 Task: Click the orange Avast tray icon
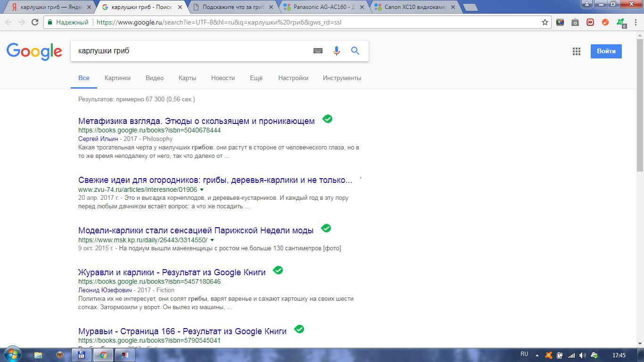(548, 355)
